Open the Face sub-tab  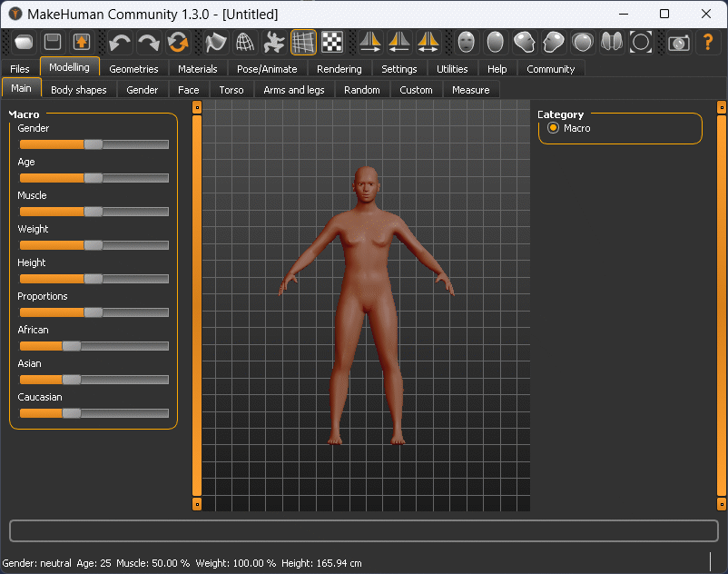(x=189, y=90)
